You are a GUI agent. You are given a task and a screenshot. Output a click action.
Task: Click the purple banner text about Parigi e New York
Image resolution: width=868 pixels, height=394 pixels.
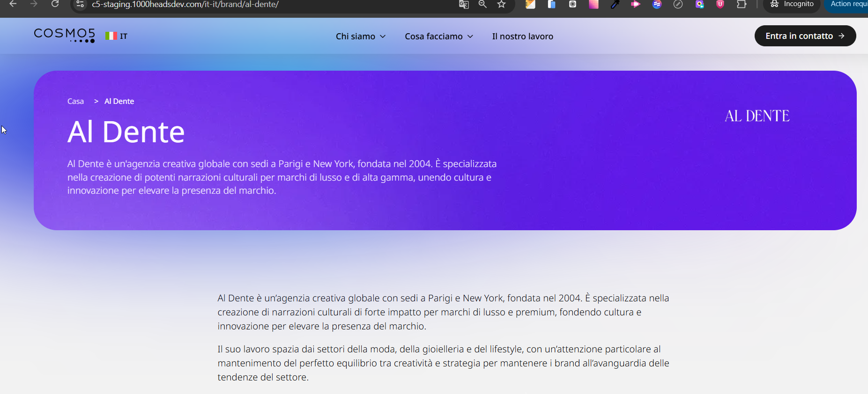coord(282,177)
